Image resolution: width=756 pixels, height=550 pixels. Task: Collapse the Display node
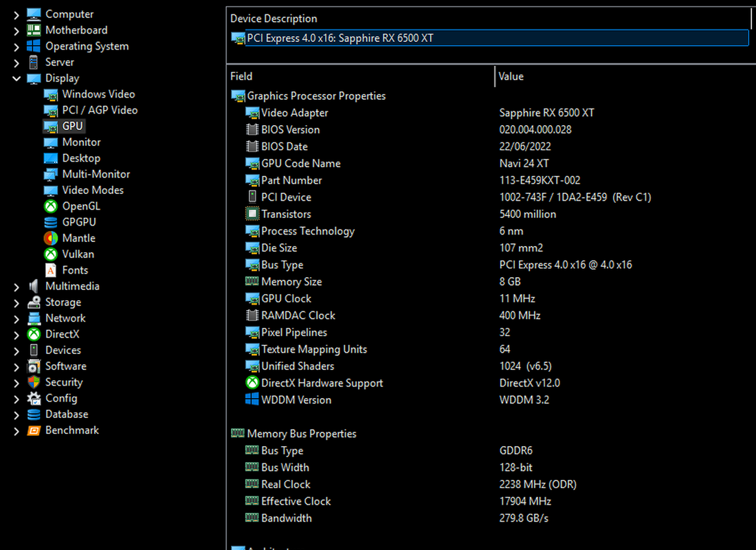(x=16, y=78)
